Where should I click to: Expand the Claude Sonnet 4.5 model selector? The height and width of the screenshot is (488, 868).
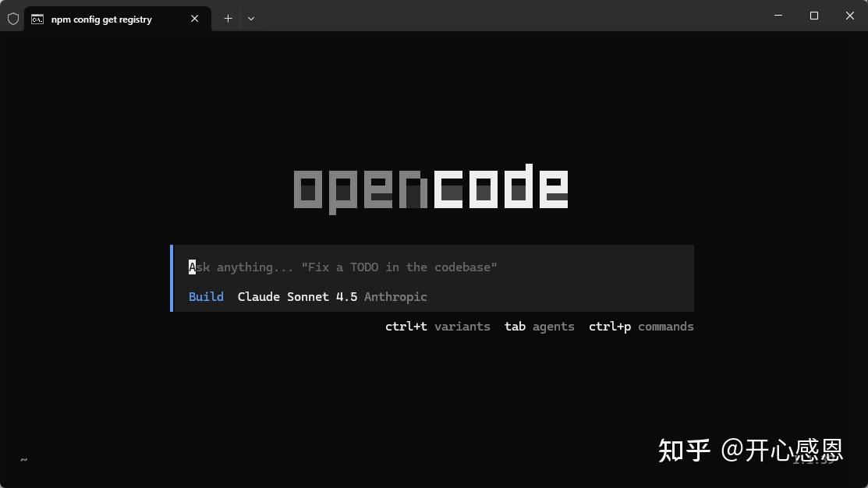pyautogui.click(x=298, y=296)
